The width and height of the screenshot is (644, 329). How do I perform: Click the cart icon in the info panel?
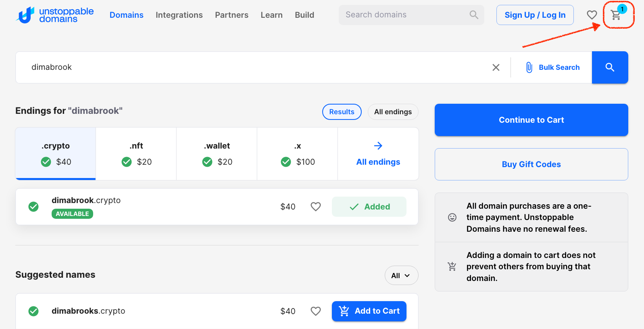pos(452,266)
